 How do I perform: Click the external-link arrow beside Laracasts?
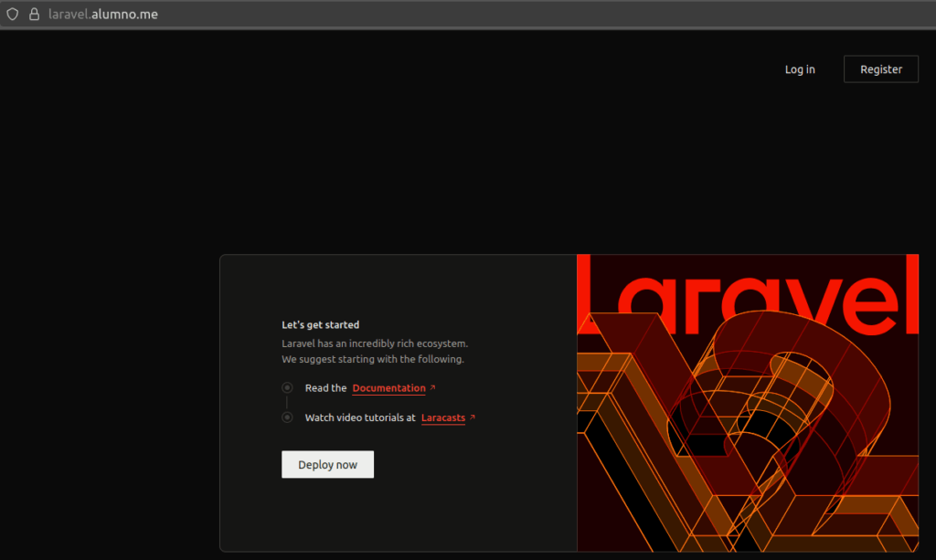(474, 417)
